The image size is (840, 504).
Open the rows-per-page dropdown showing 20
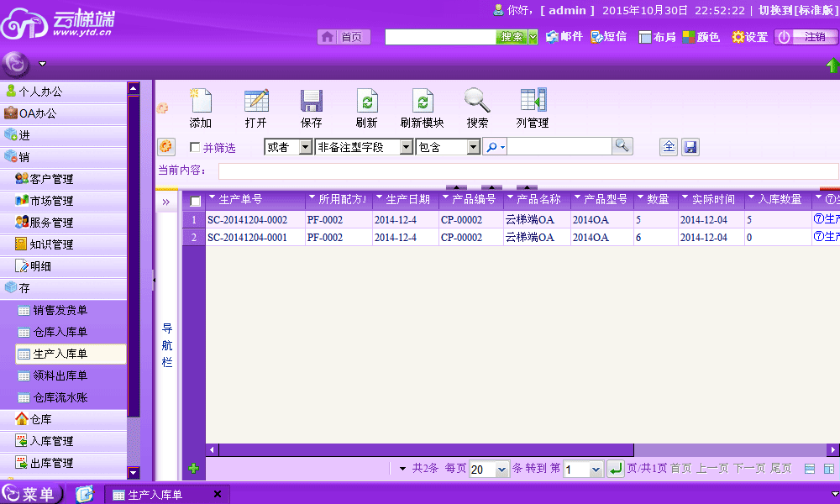[x=501, y=470]
